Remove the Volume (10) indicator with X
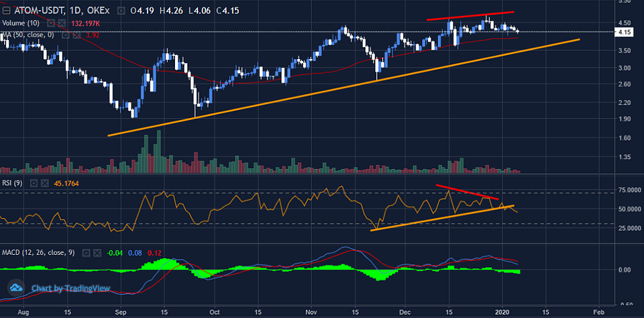644x318 pixels. [x=62, y=23]
